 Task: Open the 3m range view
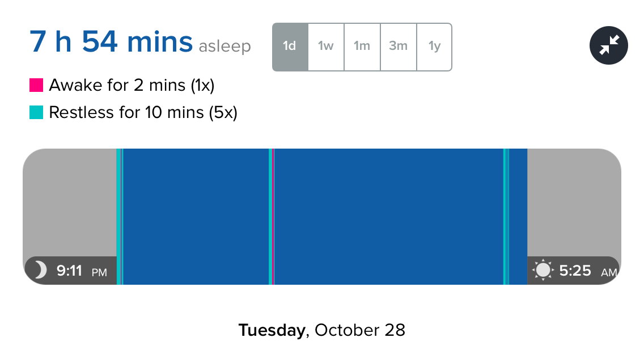tap(399, 47)
